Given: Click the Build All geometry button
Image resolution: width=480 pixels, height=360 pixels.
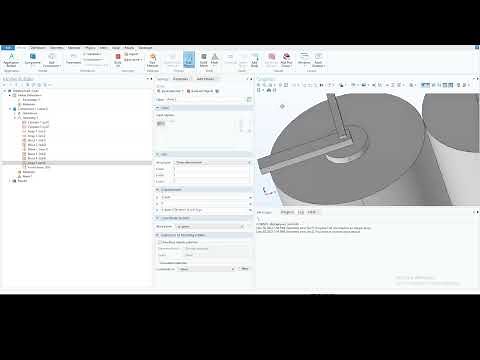Looking at the screenshot, I should pyautogui.click(x=118, y=60).
